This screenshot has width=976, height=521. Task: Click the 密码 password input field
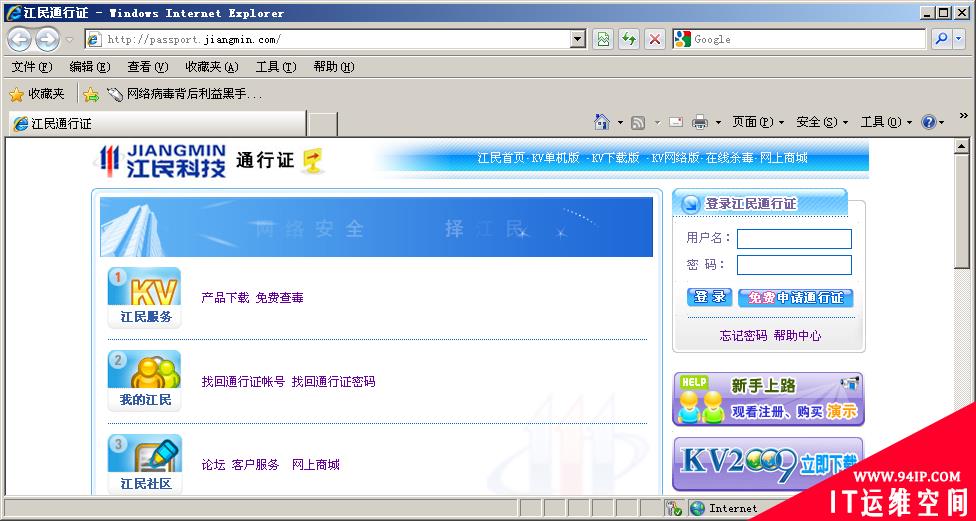coord(794,265)
